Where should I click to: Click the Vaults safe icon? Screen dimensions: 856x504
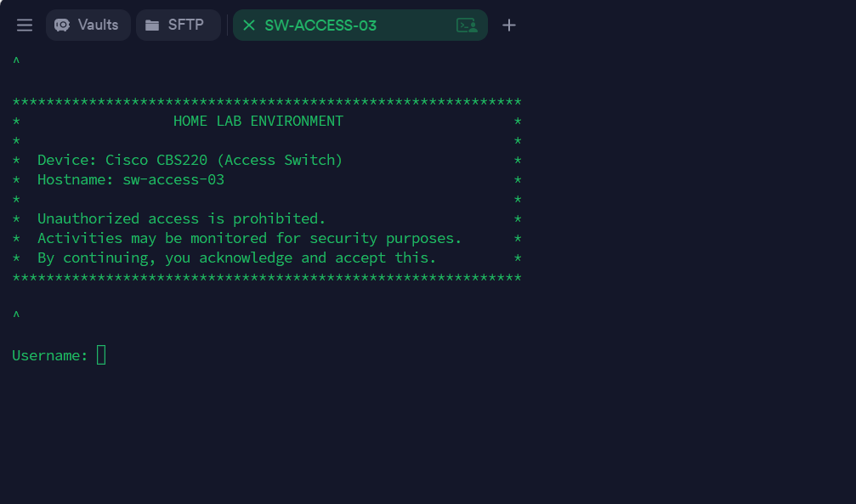(x=62, y=25)
